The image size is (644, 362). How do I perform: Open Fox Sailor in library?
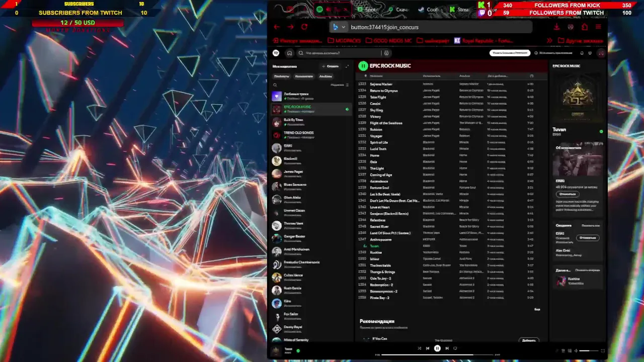click(x=311, y=316)
